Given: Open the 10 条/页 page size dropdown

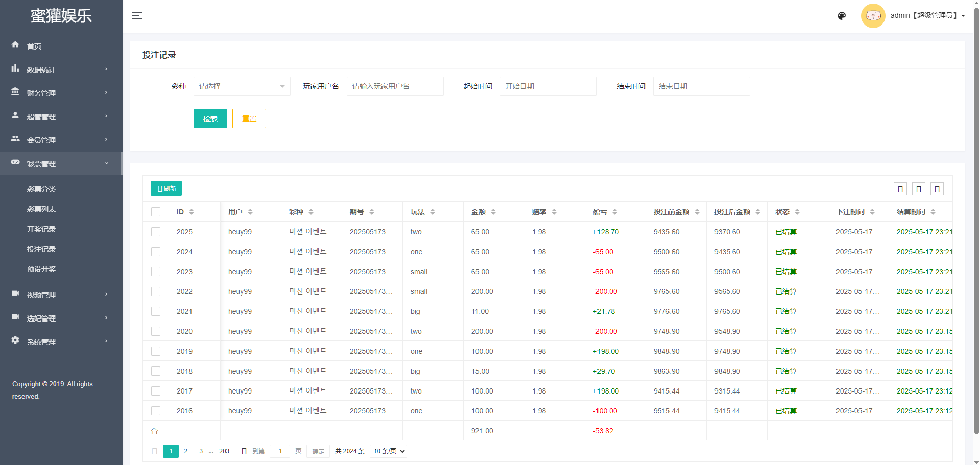Looking at the screenshot, I should coord(388,451).
